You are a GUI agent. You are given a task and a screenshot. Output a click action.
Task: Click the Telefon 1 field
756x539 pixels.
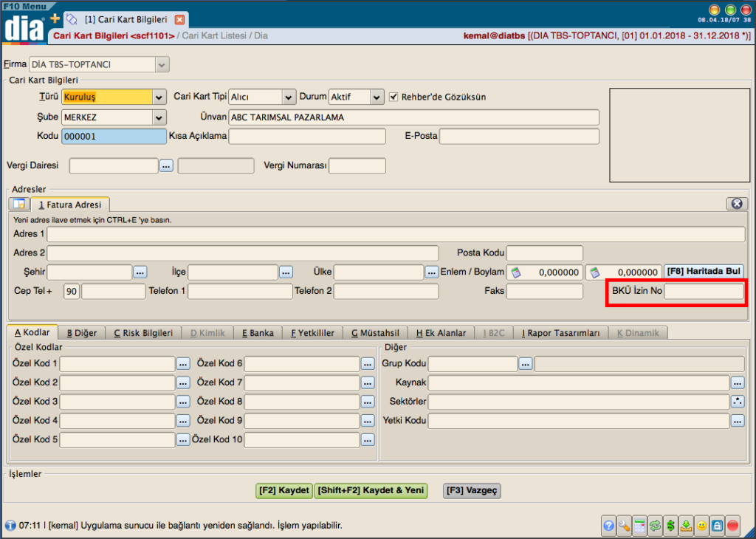(x=240, y=291)
